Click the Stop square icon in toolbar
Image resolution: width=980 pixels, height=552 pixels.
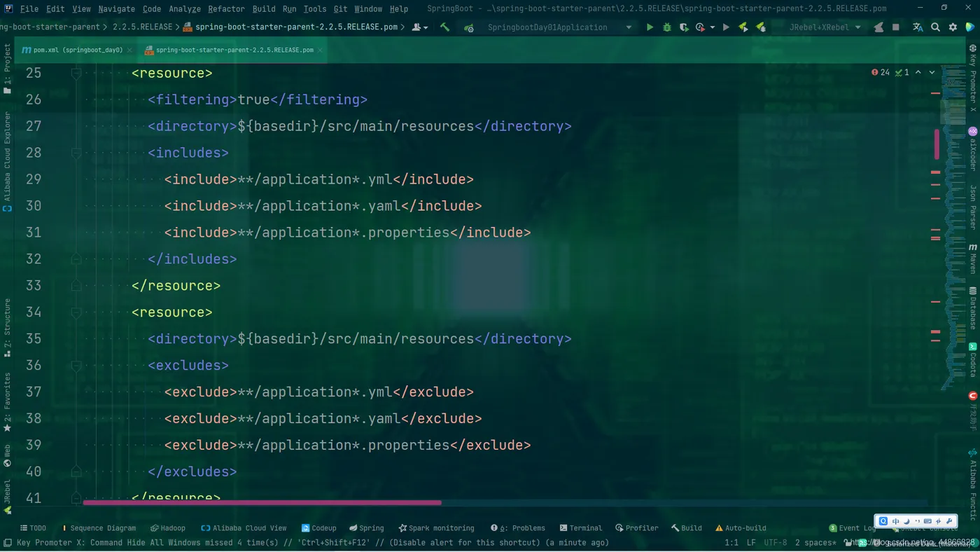coord(896,27)
